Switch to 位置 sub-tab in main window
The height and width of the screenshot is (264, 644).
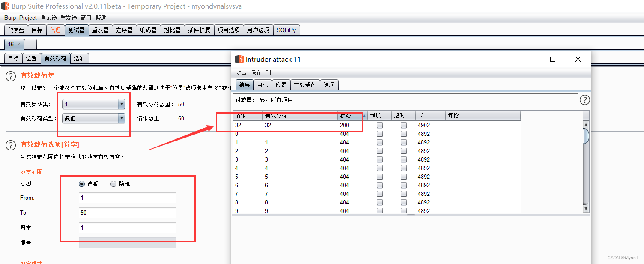(x=31, y=58)
